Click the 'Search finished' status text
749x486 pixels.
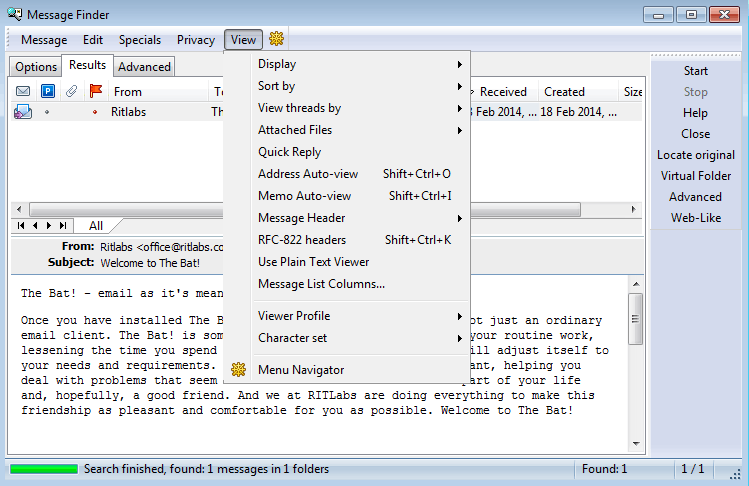coord(206,469)
